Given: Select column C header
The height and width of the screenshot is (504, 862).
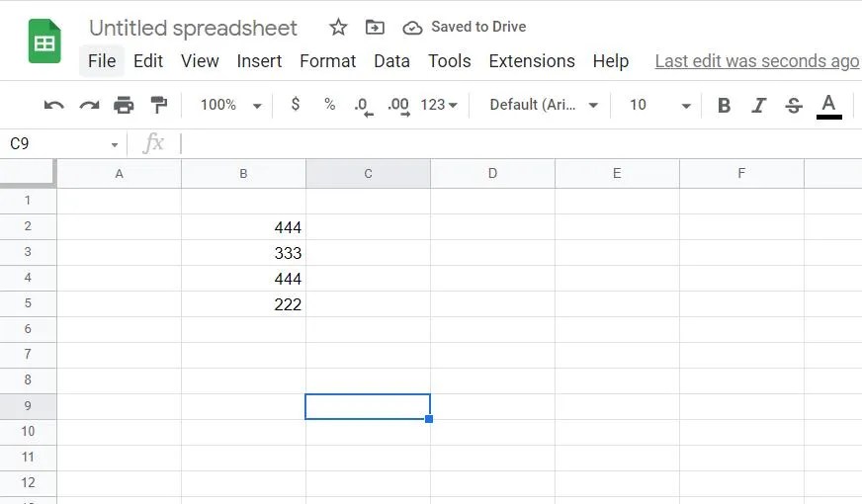Looking at the screenshot, I should (369, 174).
